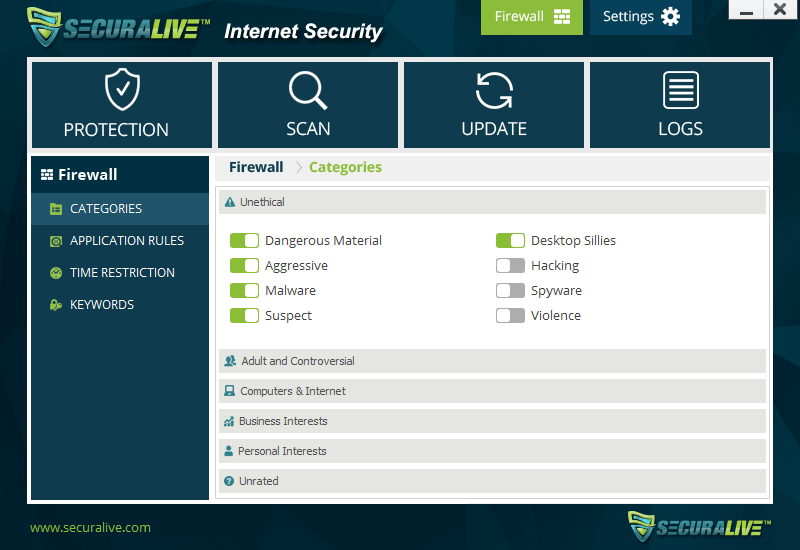Click the Categories list icon in sidebar

(x=56, y=209)
